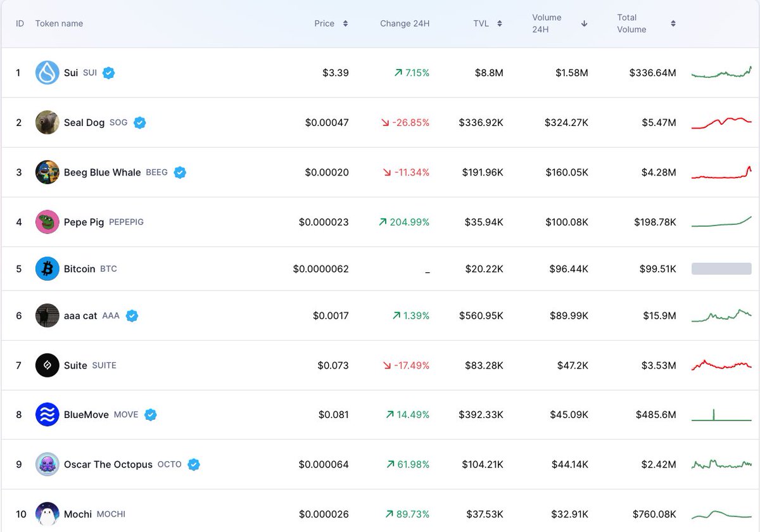This screenshot has width=760, height=532.
Task: Click the $336.64M total volume cell
Action: coord(652,73)
